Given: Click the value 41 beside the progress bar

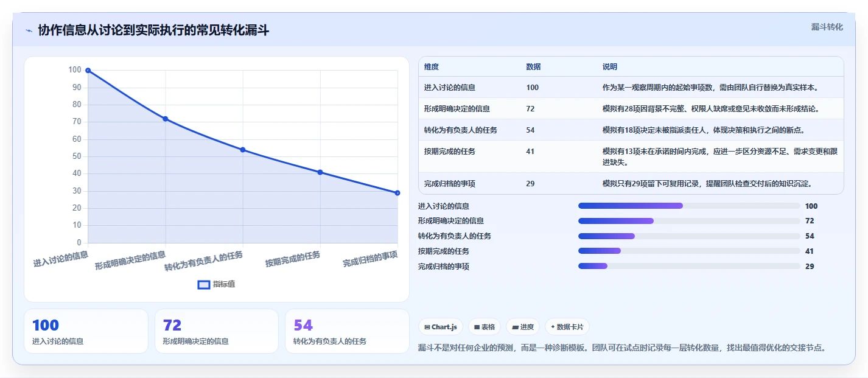Looking at the screenshot, I should [810, 251].
